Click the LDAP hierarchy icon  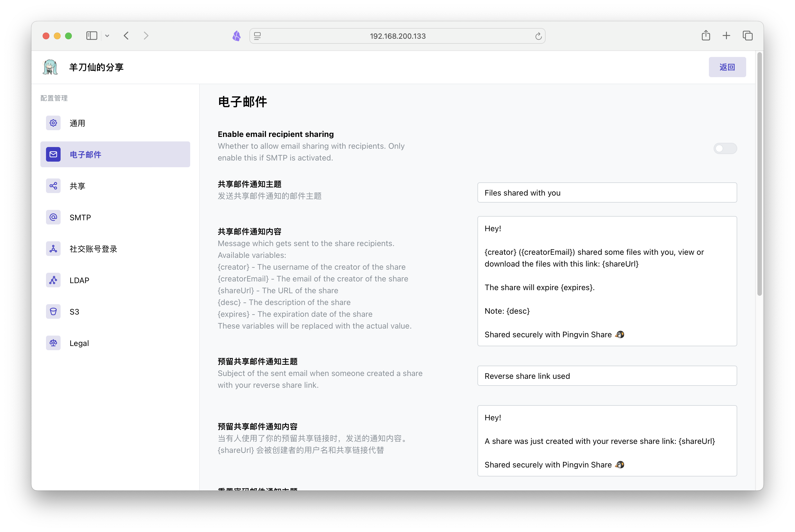tap(53, 280)
